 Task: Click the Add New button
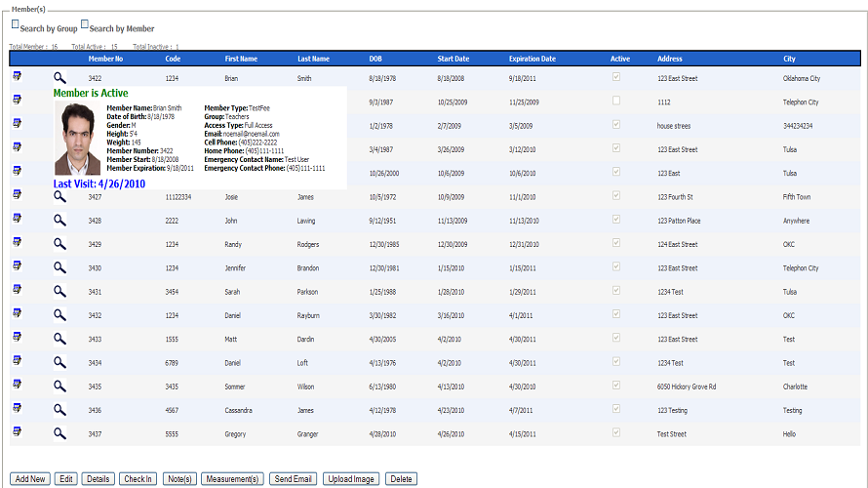point(30,479)
